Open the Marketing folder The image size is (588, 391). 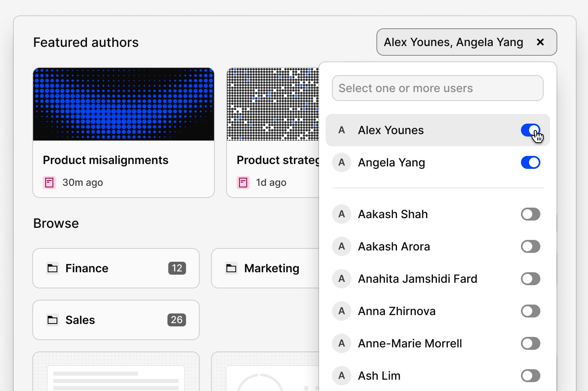265,268
